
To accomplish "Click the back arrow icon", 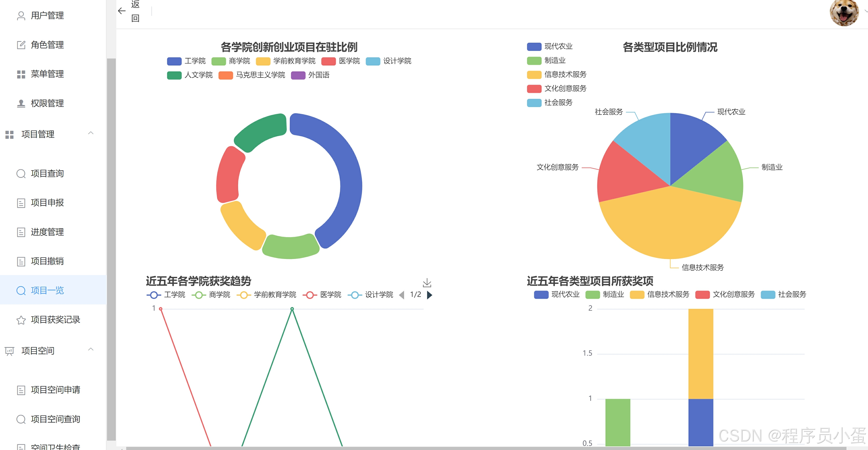I will (122, 11).
